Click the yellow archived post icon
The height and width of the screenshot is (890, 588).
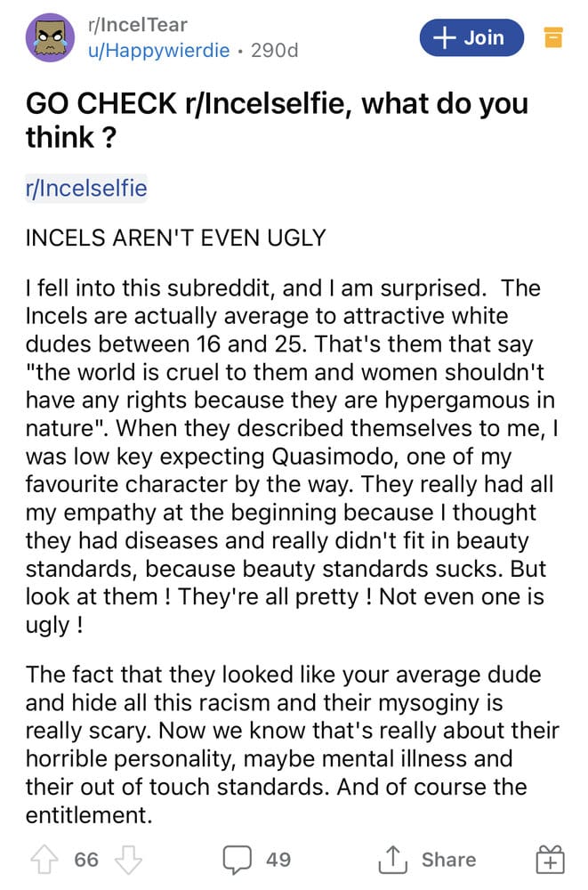point(553,37)
